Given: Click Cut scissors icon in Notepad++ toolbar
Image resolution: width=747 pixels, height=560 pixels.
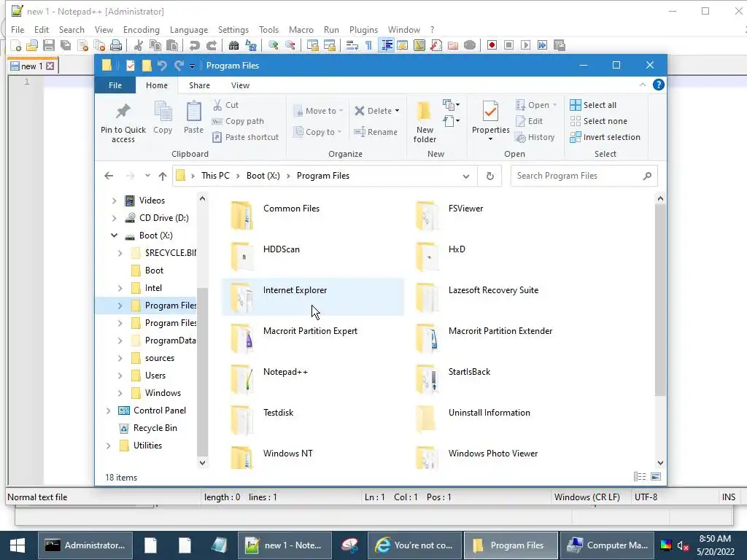Looking at the screenshot, I should pos(139,45).
